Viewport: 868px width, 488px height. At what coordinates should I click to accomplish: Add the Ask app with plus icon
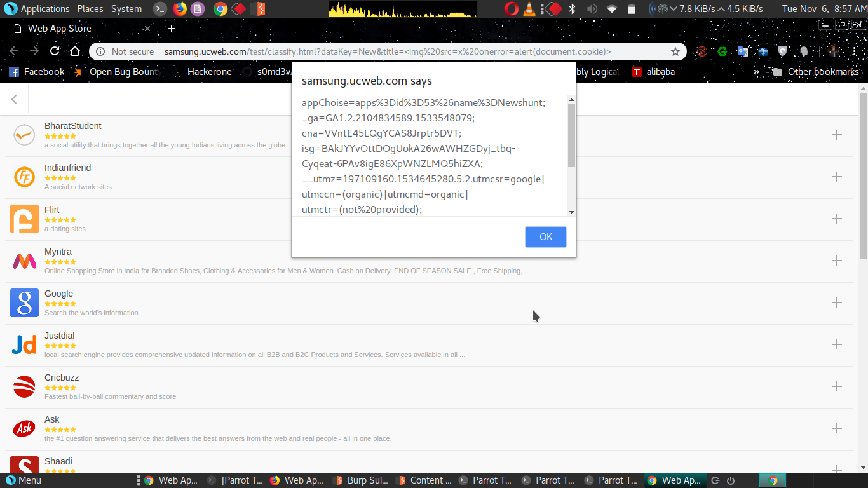[837, 428]
